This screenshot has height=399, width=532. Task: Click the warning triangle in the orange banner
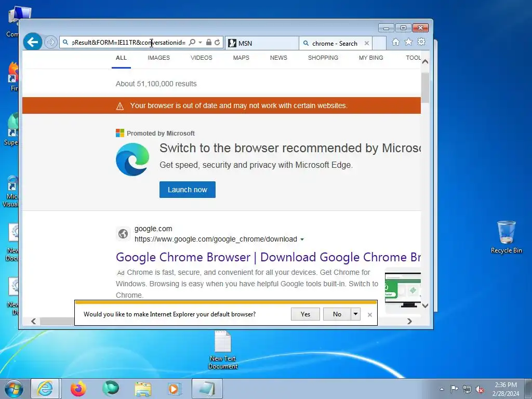point(120,106)
